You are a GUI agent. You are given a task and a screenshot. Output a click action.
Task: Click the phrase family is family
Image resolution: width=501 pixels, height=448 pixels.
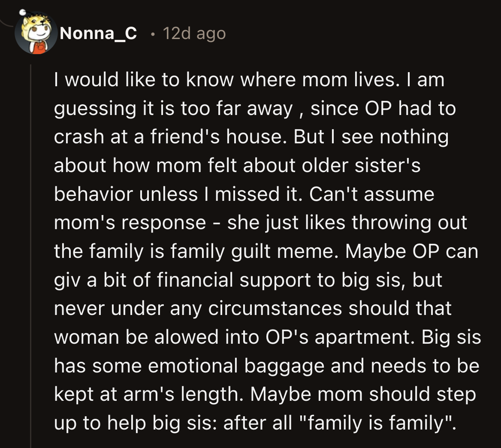(377, 423)
